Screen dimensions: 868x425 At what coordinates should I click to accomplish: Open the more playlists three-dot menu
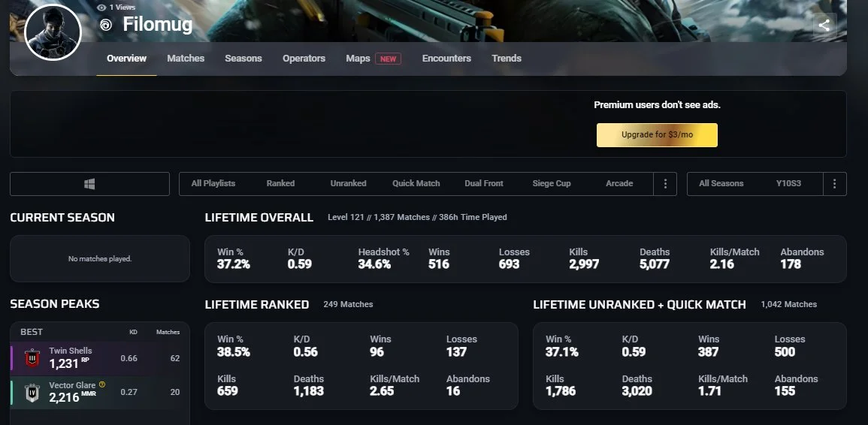664,184
